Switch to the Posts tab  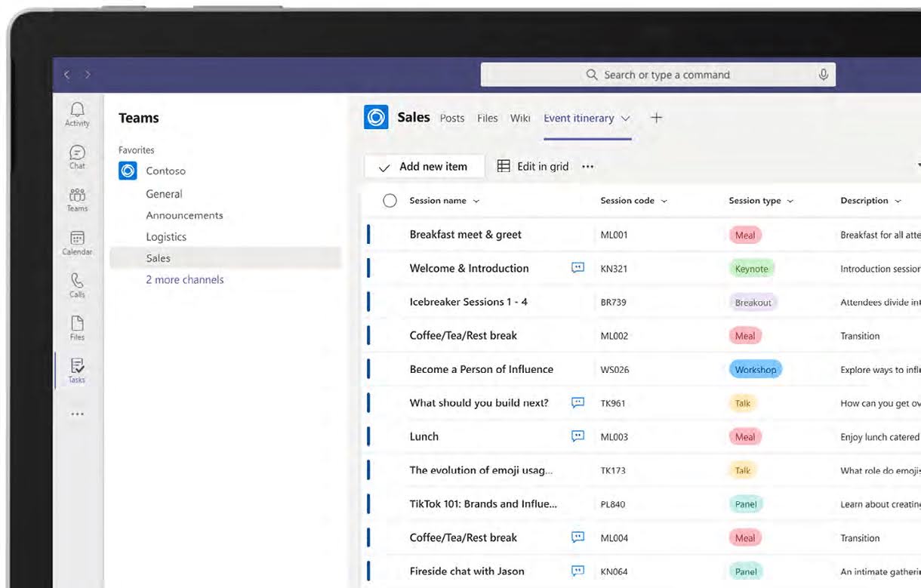(x=452, y=118)
